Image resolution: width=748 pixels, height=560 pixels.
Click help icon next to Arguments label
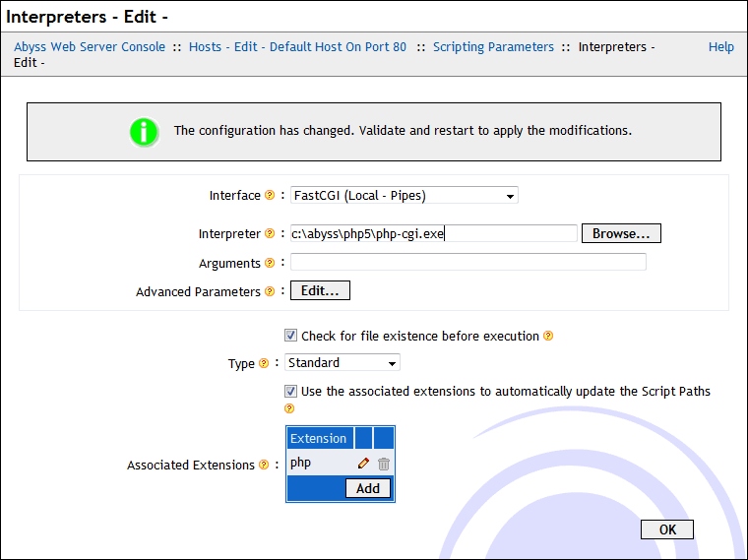coord(270,264)
